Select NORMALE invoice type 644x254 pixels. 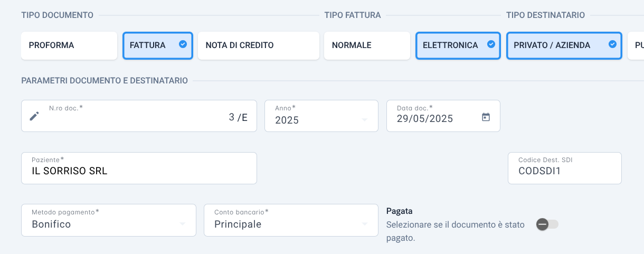pyautogui.click(x=367, y=45)
